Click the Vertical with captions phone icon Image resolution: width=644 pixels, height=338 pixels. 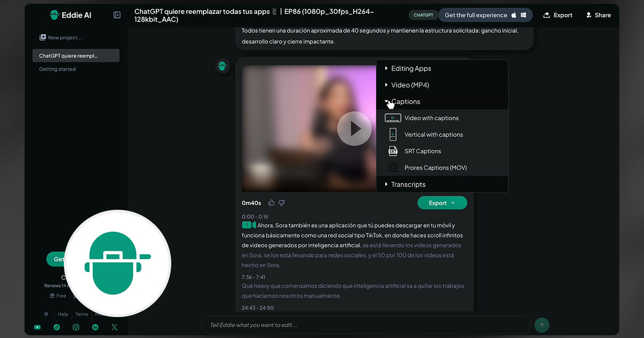[x=393, y=135]
